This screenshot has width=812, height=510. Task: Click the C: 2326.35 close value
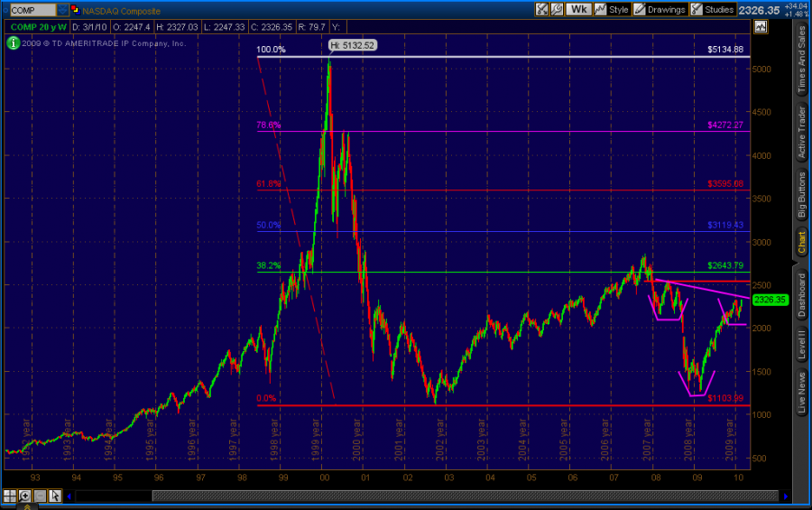272,27
